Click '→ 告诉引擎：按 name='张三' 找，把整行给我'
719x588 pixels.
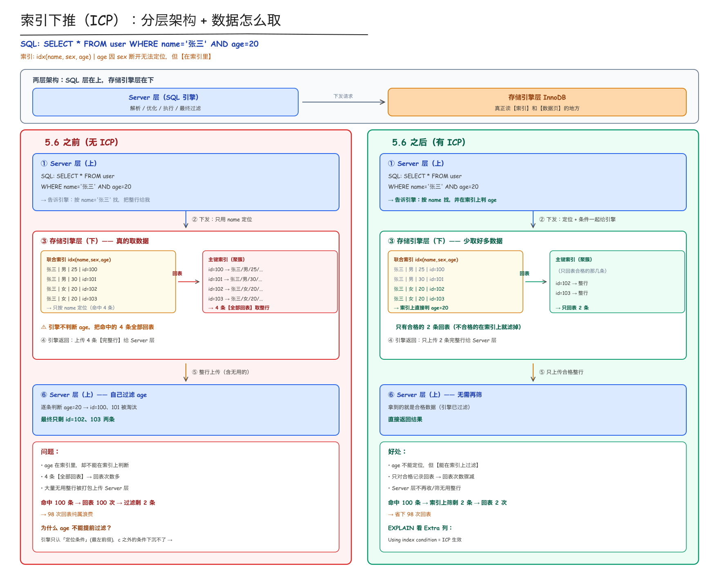click(x=95, y=200)
